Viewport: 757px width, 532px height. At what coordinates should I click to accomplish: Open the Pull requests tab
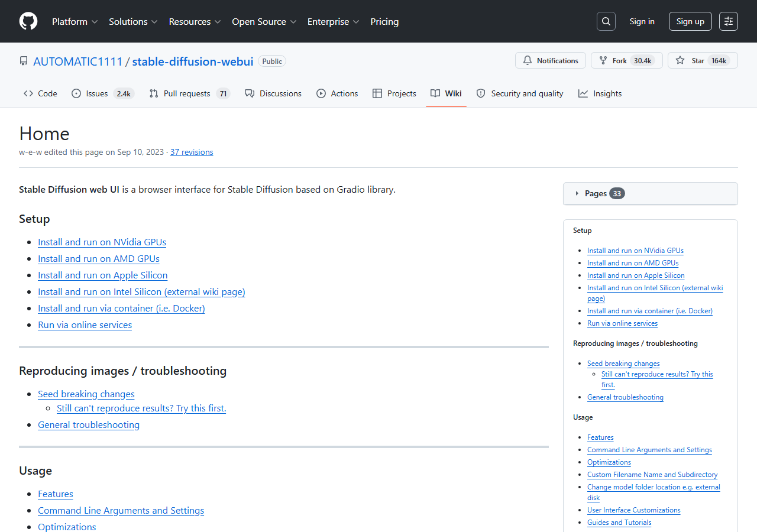pos(189,93)
